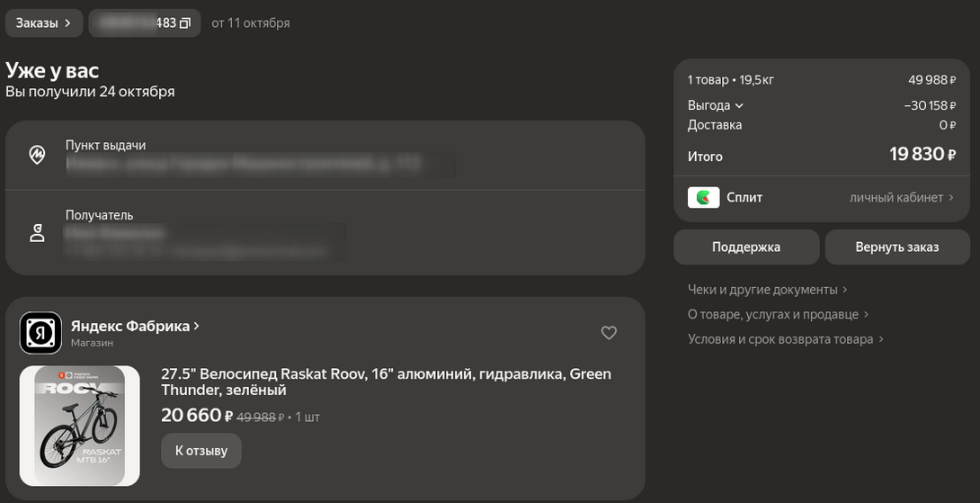Open the Сплит личный кабинет link
The width and height of the screenshot is (980, 503).
[x=901, y=198]
